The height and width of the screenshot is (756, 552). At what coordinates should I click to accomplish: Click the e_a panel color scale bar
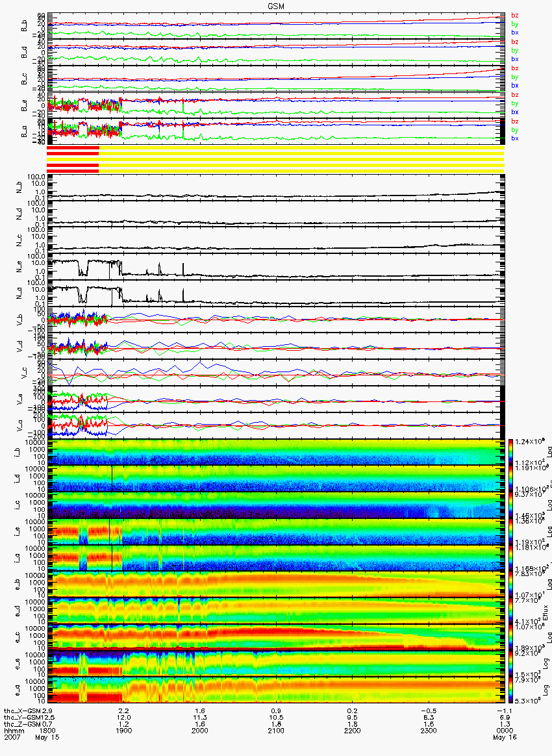[509, 690]
